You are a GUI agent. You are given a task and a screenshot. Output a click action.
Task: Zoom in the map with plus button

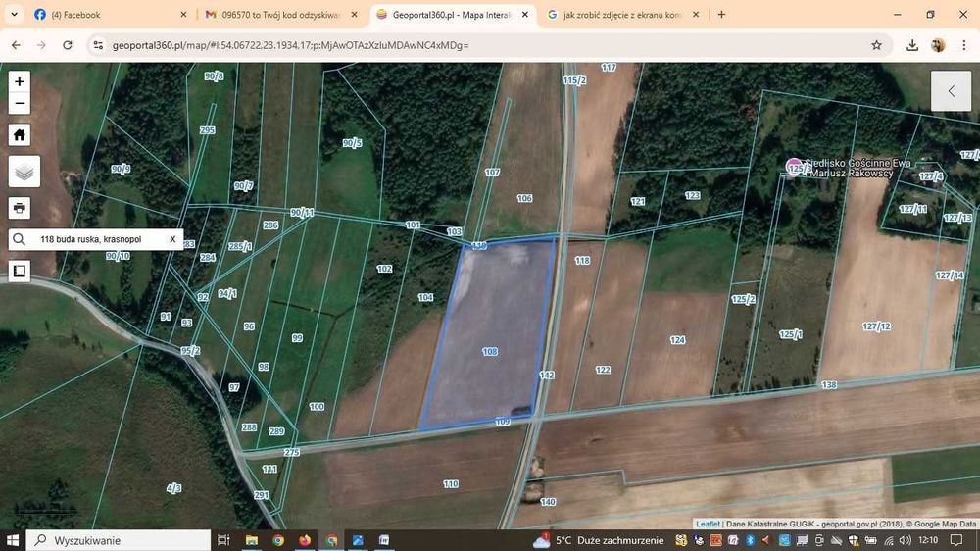click(x=20, y=81)
